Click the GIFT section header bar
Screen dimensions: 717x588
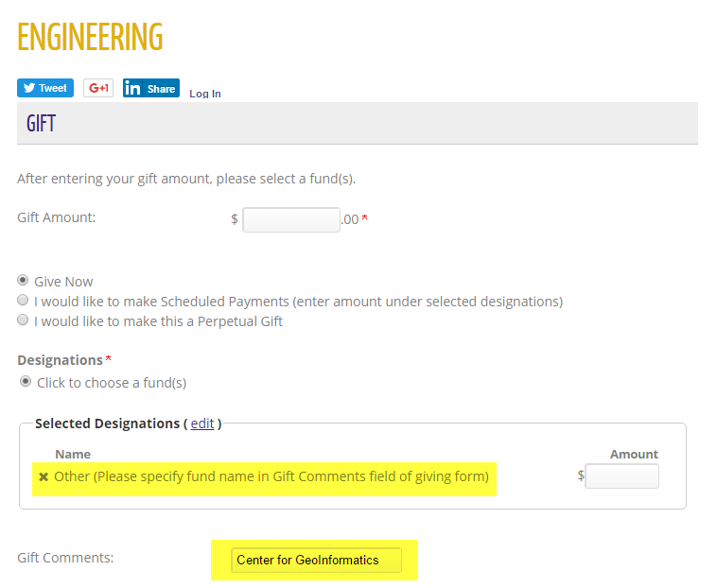358,123
